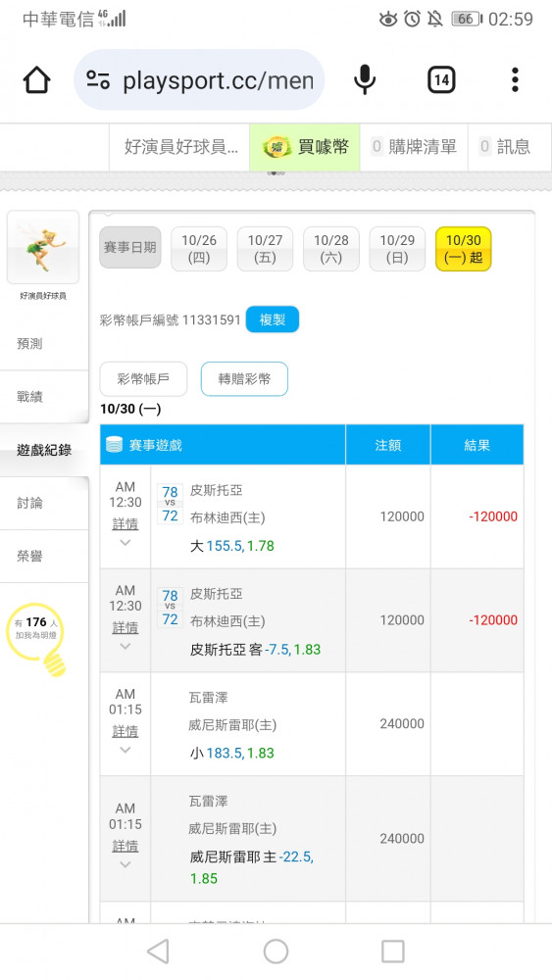This screenshot has width=552, height=980.
Task: Click the 結果 column header
Action: click(x=477, y=445)
